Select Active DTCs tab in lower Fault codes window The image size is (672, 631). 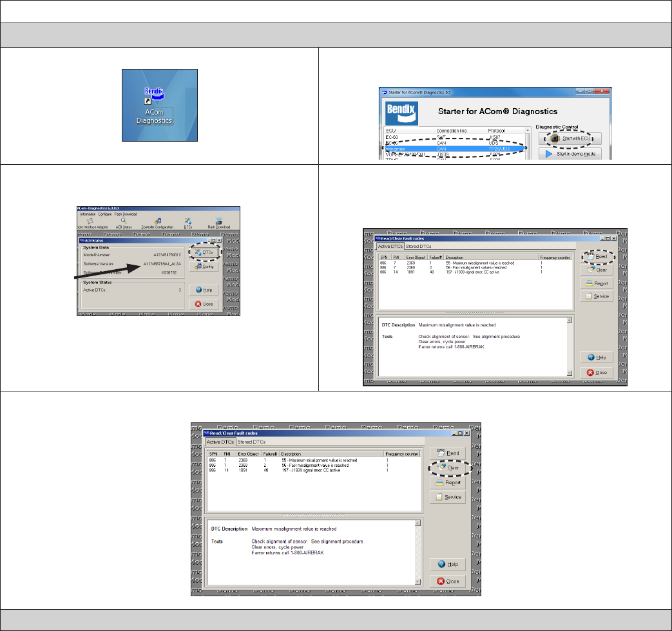pos(220,442)
